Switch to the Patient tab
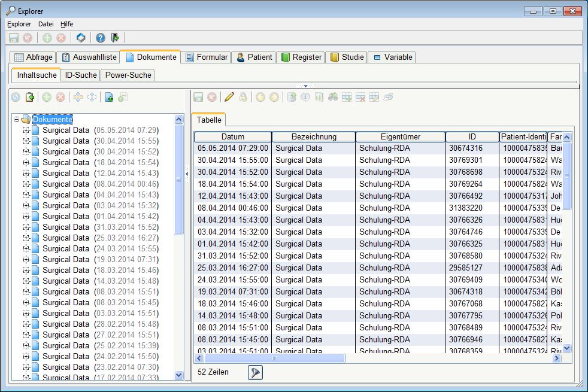 [253, 57]
